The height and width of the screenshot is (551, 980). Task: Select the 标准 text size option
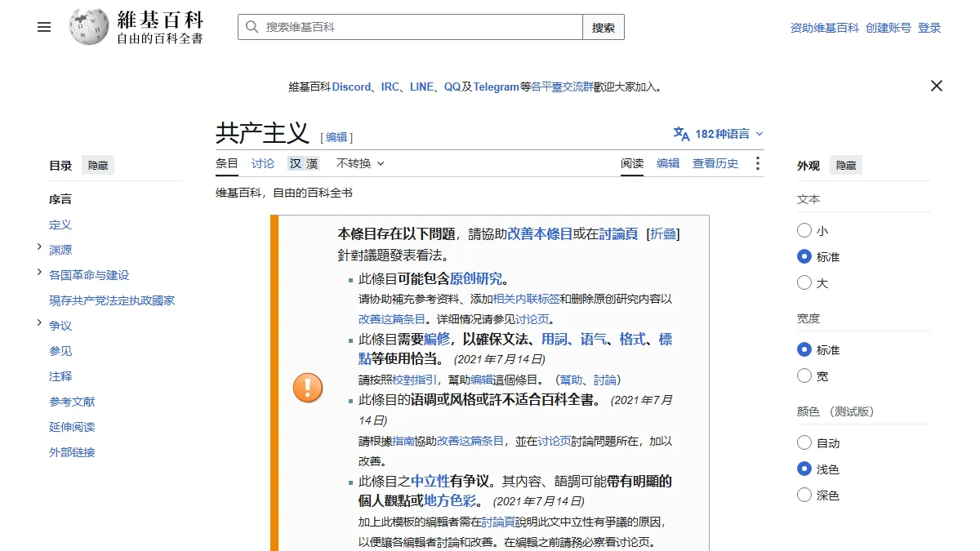click(804, 257)
